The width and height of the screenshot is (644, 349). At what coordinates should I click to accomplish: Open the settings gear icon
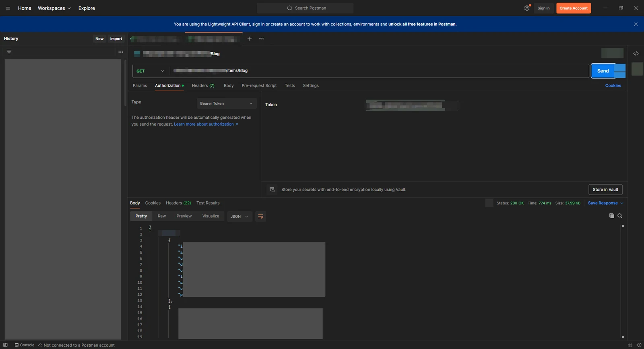[527, 8]
